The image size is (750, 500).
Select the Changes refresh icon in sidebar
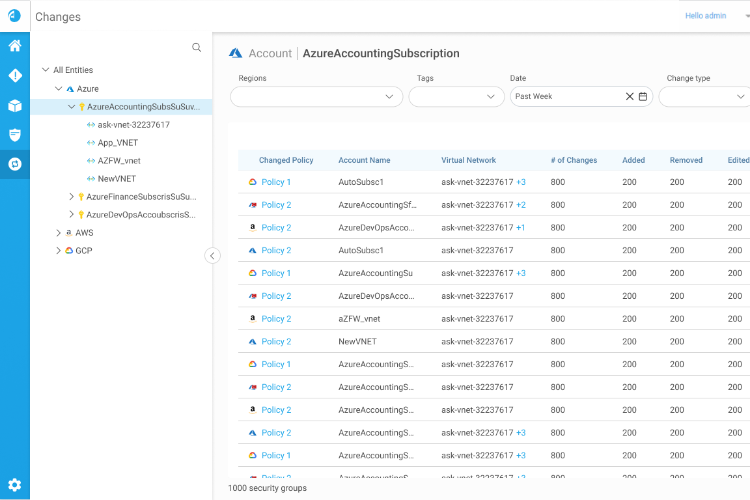pyautogui.click(x=15, y=164)
